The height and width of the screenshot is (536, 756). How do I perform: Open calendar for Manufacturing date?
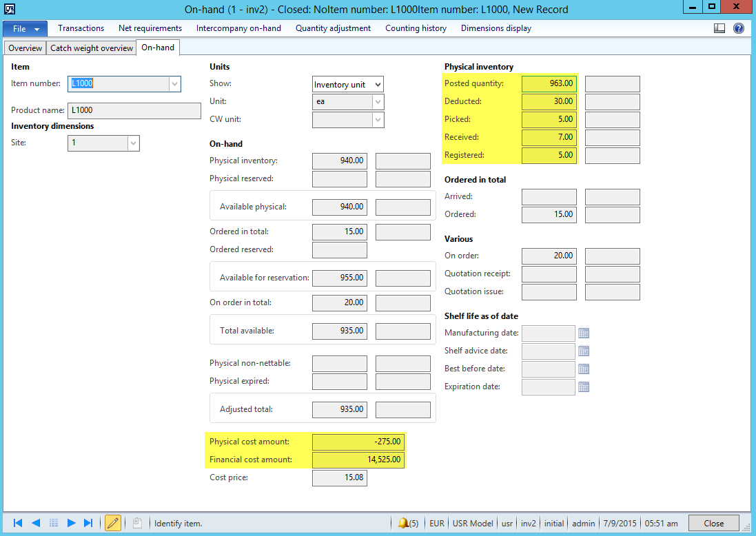coord(584,333)
